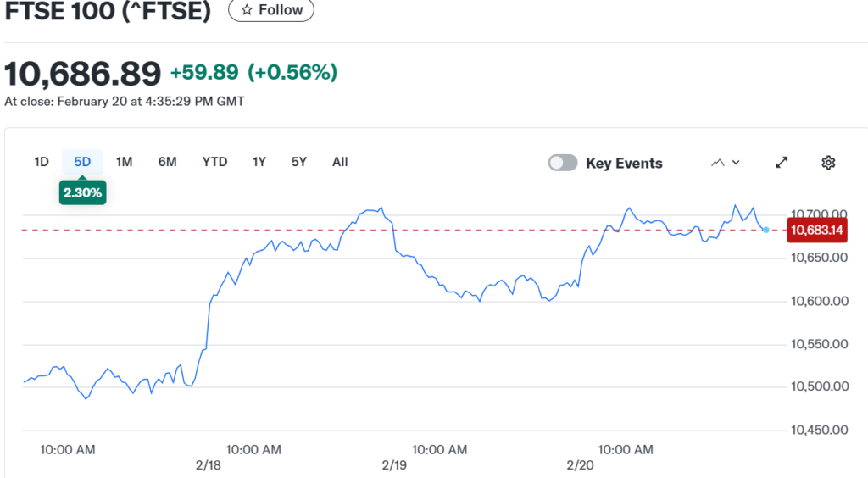Show the YTD chart range

click(x=214, y=162)
